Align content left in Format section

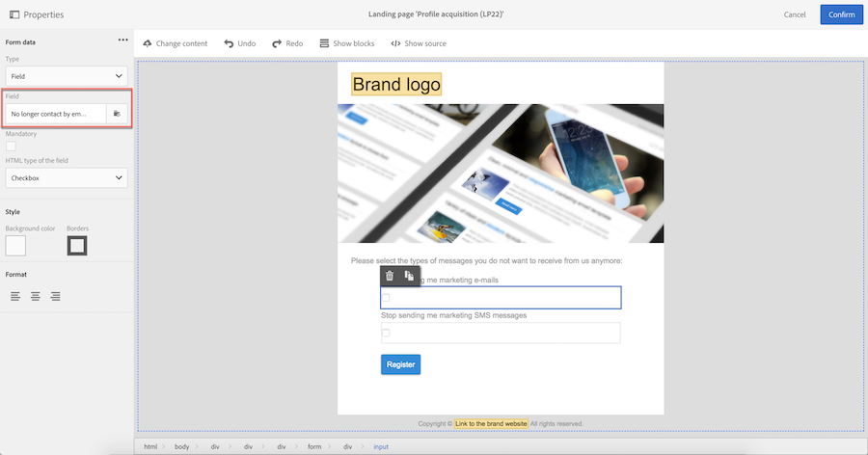(x=15, y=296)
